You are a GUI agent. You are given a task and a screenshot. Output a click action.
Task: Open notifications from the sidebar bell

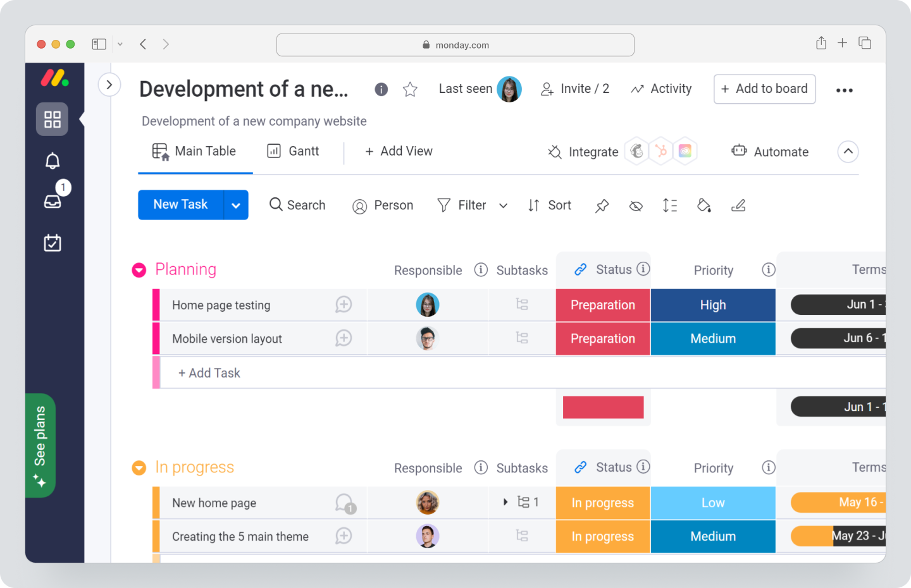53,160
